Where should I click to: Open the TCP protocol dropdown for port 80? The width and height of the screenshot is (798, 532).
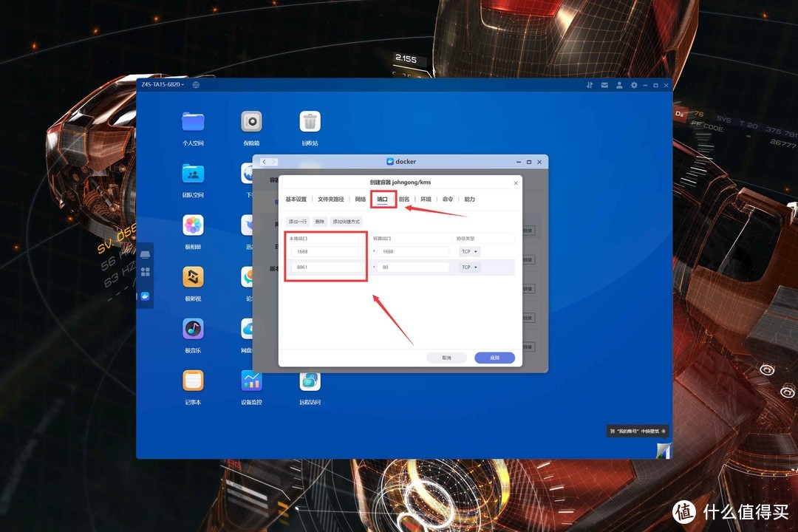[468, 267]
